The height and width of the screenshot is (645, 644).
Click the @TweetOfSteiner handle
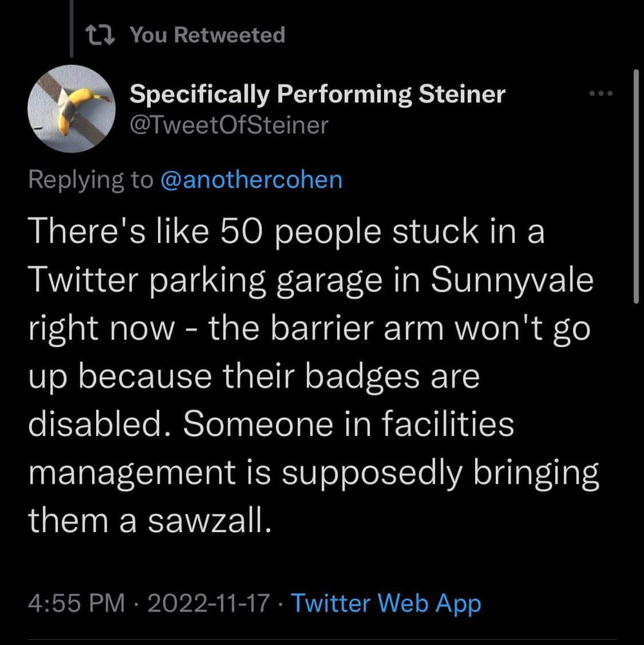pyautogui.click(x=229, y=124)
